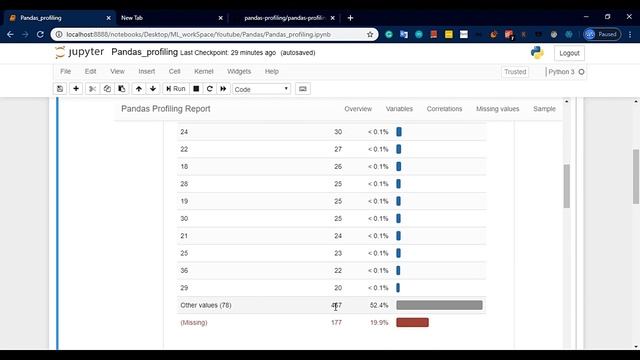Go to the Sample section of report
The height and width of the screenshot is (360, 640).
tap(544, 109)
